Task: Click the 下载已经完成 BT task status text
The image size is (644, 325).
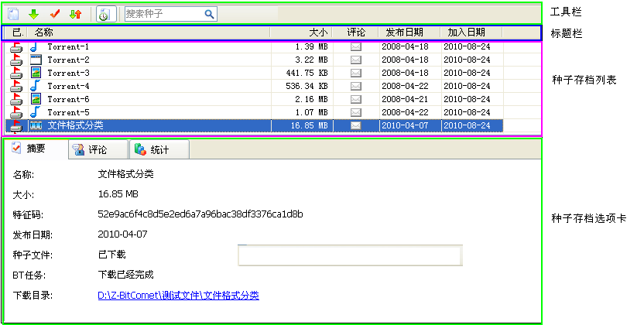Action: tap(125, 275)
